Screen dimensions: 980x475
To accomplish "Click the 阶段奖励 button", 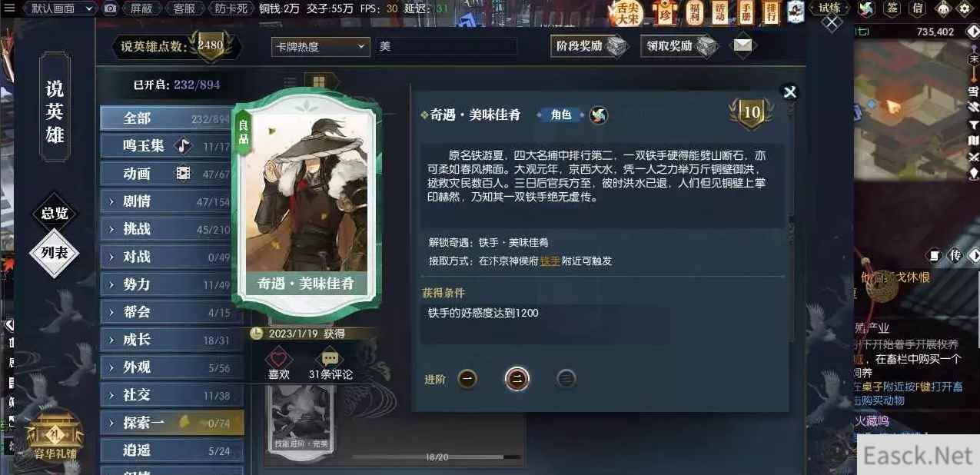I will click(x=590, y=46).
